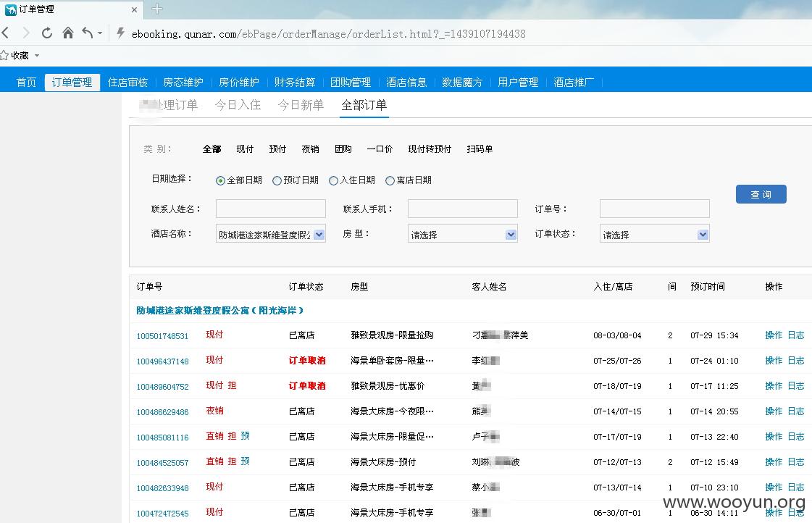Filter category by 团购
This screenshot has width=812, height=523.
pos(343,149)
